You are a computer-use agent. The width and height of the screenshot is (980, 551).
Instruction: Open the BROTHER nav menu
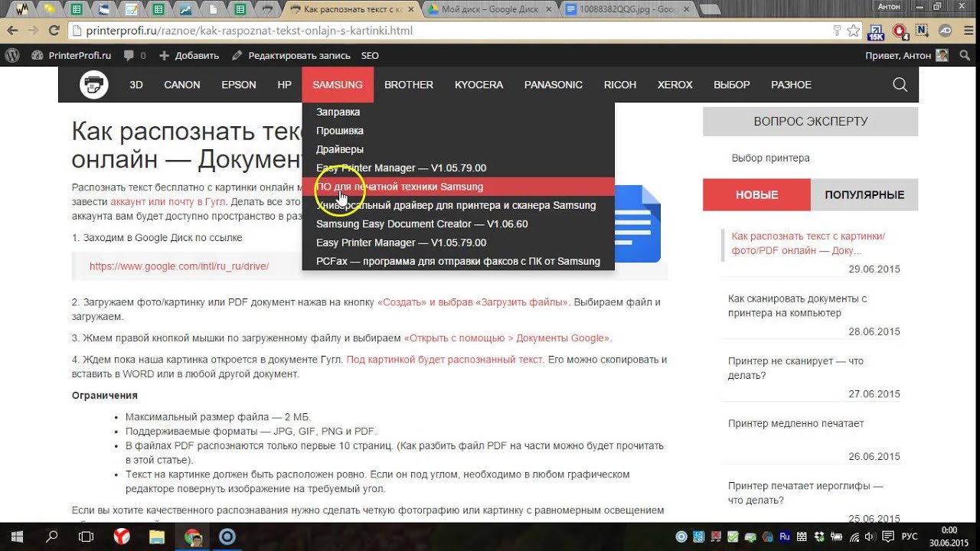(x=409, y=85)
